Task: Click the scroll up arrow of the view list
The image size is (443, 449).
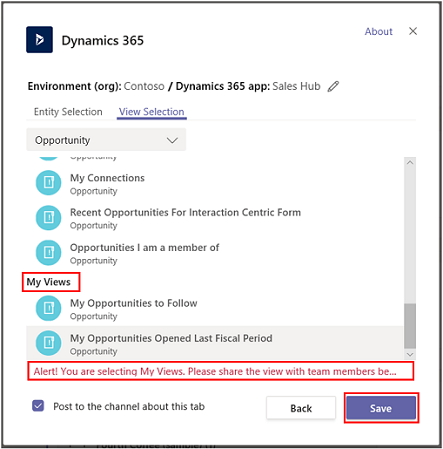Action: pyautogui.click(x=410, y=162)
